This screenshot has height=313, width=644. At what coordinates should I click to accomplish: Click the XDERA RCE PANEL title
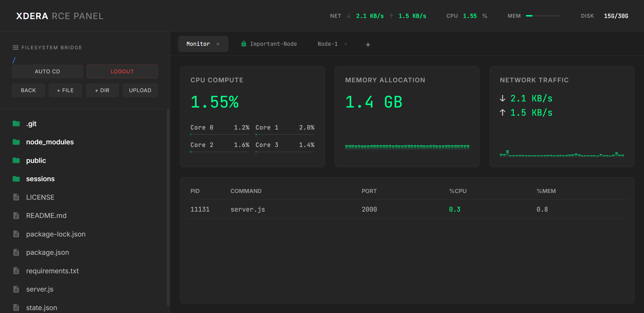(x=60, y=16)
